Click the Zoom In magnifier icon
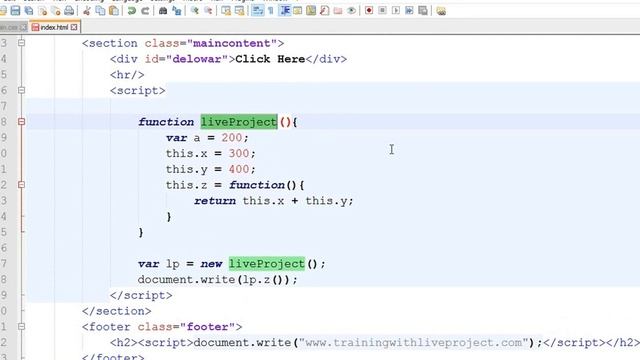Viewport: 640px width, 360px height. [195, 11]
